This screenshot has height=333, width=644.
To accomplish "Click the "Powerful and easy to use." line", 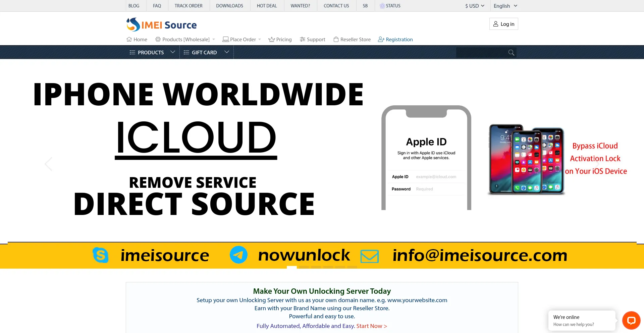I will (x=322, y=316).
